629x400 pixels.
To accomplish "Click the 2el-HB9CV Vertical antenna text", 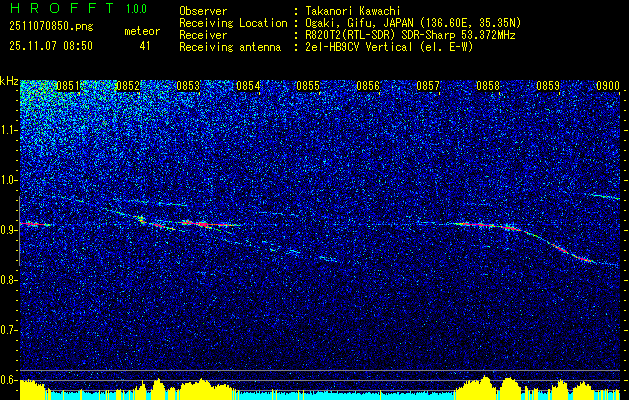I will 389,47.
